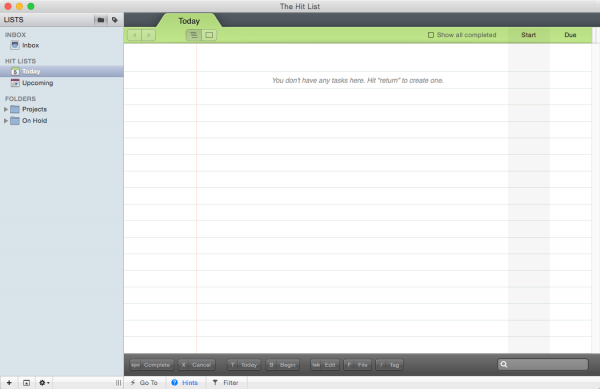Viewport: 600px width, 389px height.
Task: Click the new folder icon in bottom bar
Action: [26, 382]
